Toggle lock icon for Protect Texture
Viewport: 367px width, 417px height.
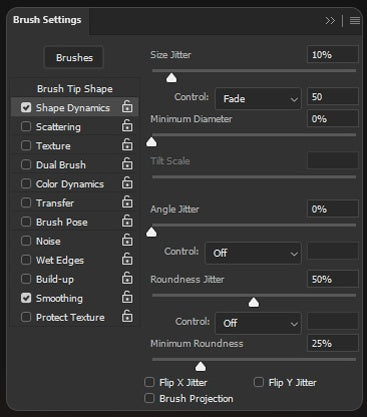pos(127,316)
